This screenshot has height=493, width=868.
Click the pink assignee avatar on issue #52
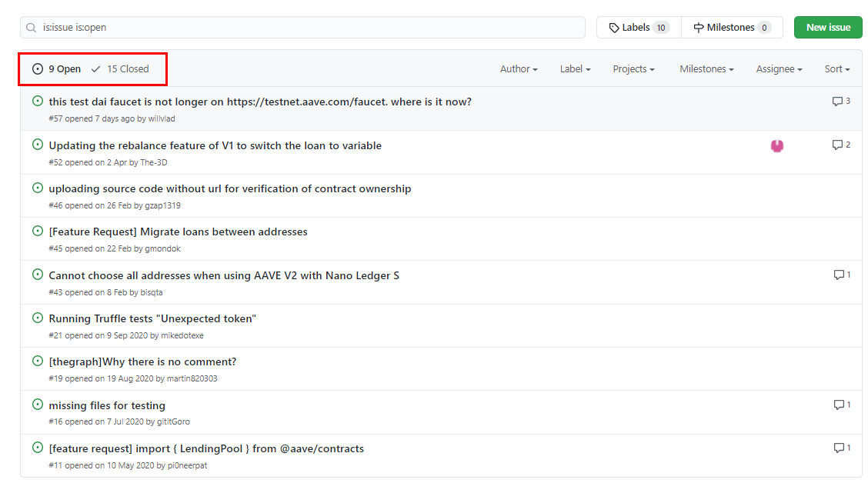point(777,145)
